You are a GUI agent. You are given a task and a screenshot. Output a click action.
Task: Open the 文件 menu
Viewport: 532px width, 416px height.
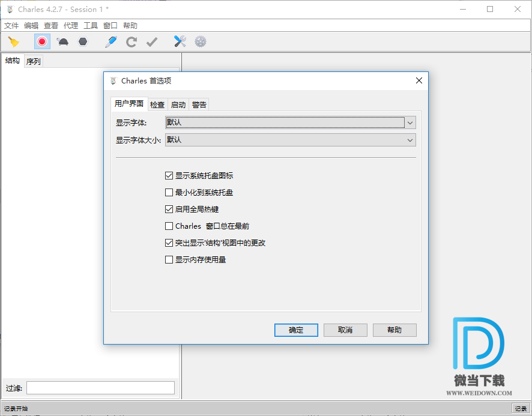[11, 25]
